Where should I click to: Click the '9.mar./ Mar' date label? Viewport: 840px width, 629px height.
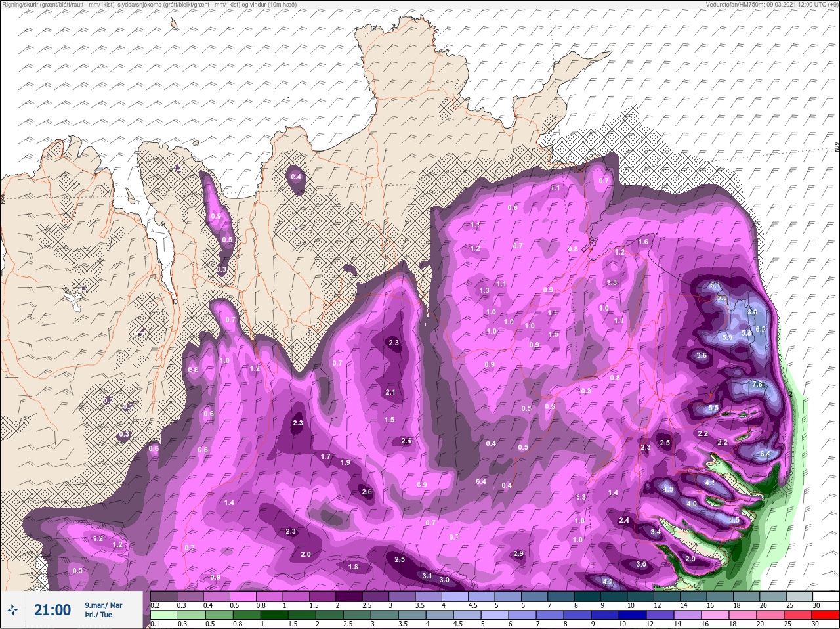coord(103,605)
